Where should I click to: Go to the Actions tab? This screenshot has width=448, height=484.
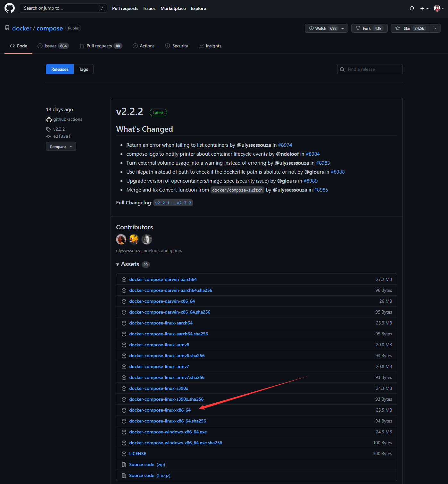coord(144,46)
